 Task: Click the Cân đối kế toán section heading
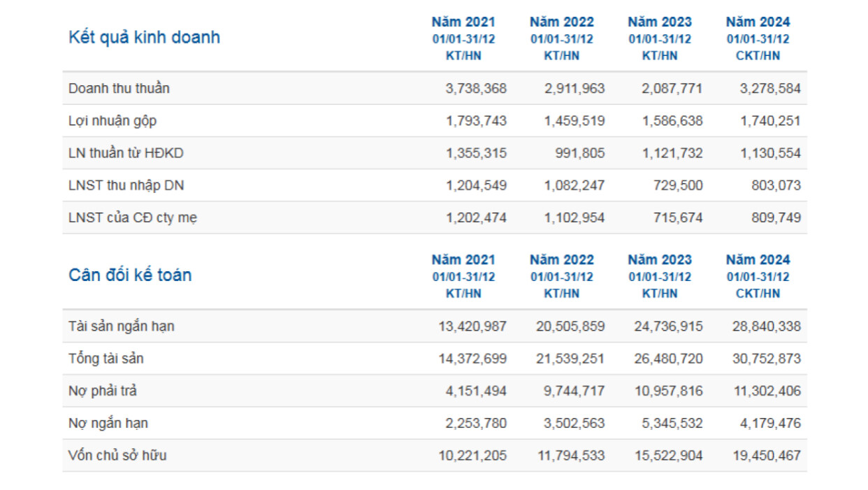[x=130, y=275]
